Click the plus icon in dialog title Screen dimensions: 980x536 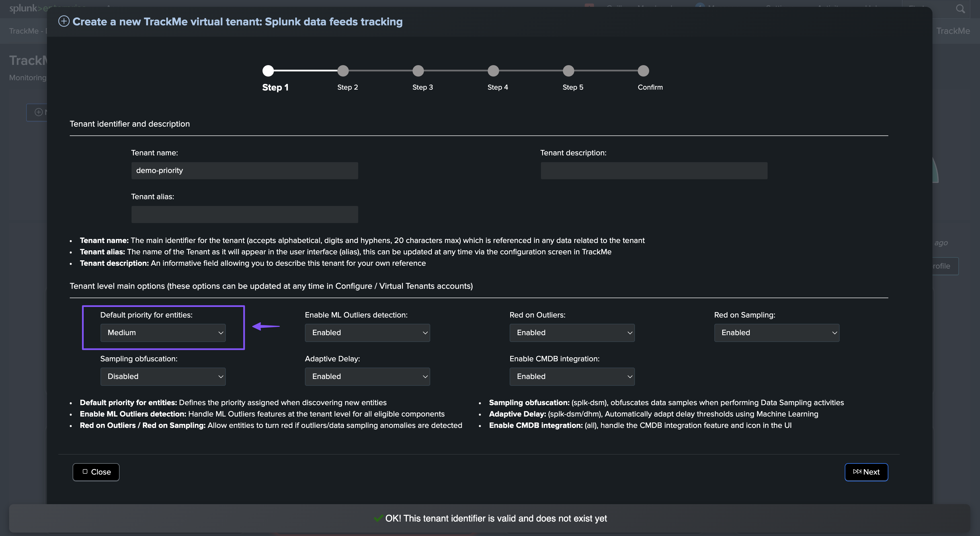(x=63, y=21)
